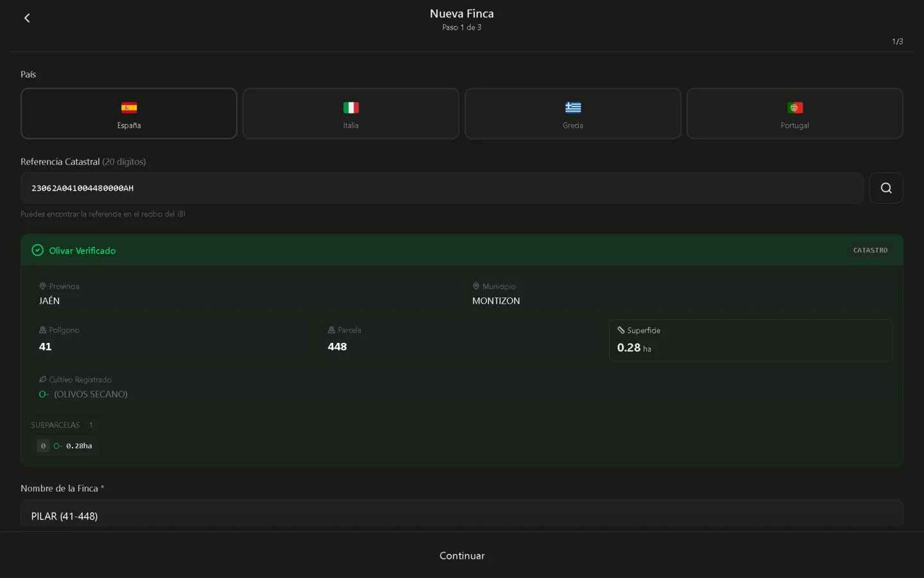Viewport: 924px width, 578px height.
Task: Click the Superficie 0.28 ha card
Action: [750, 340]
